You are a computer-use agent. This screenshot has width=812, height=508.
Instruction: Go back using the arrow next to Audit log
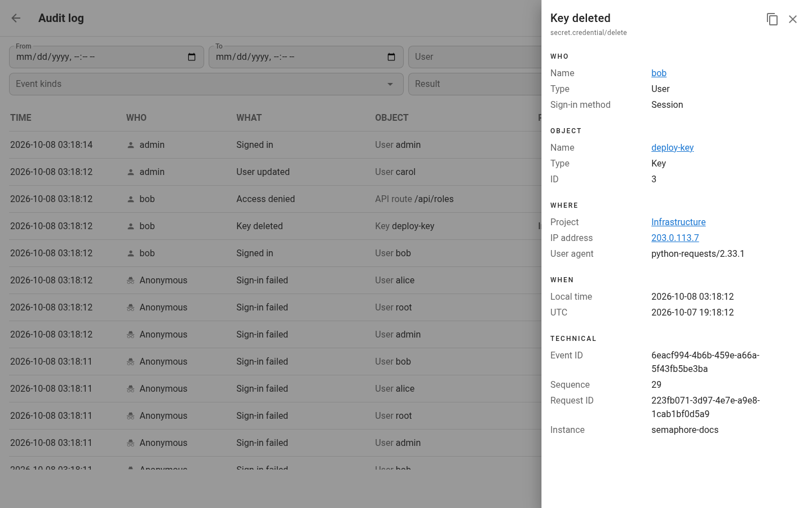tap(16, 18)
